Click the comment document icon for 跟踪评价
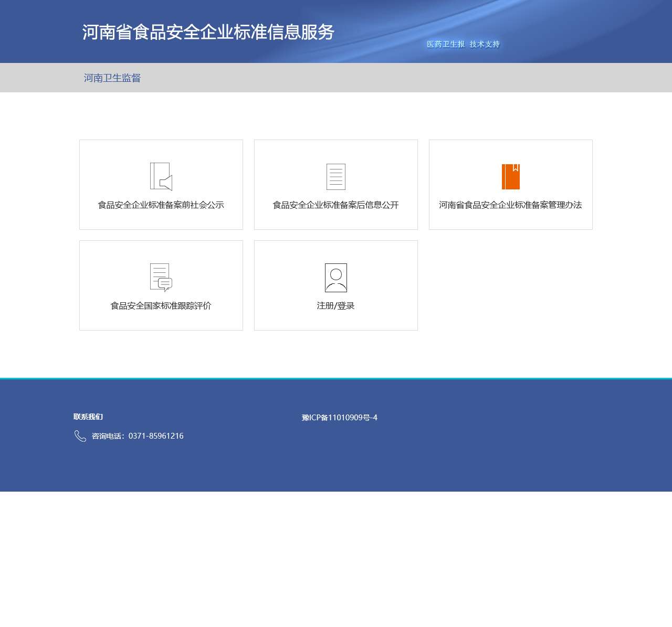This screenshot has width=672, height=627. [161, 278]
